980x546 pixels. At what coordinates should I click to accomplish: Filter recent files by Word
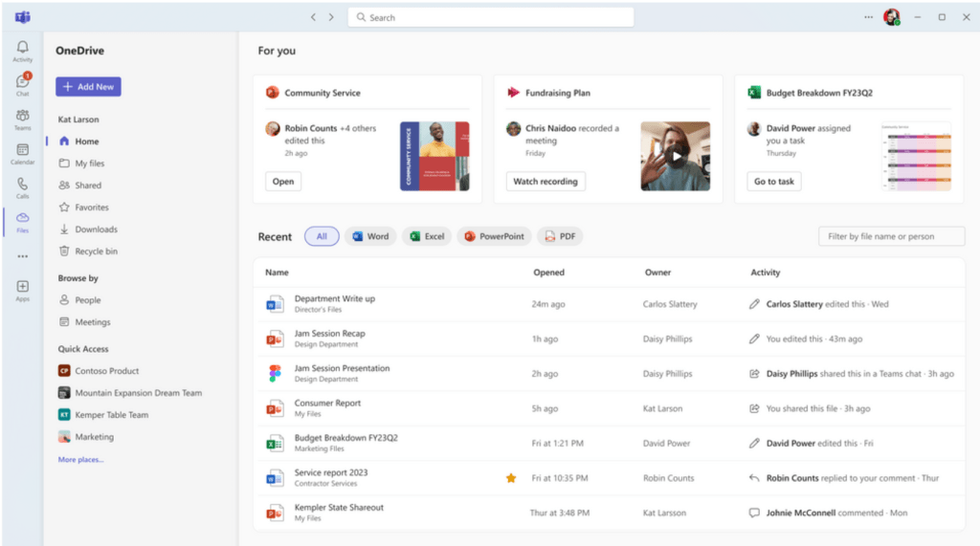click(370, 236)
